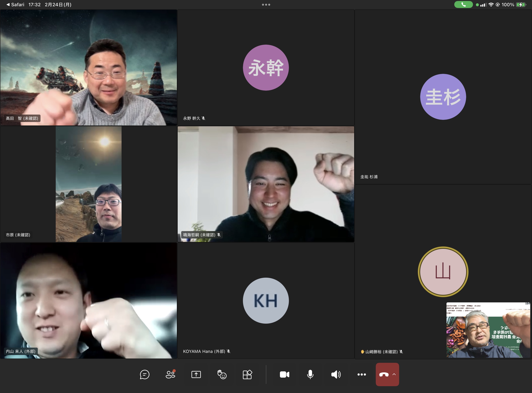Select the self-view video thumbnail
Image resolution: width=532 pixels, height=393 pixels.
pyautogui.click(x=488, y=330)
